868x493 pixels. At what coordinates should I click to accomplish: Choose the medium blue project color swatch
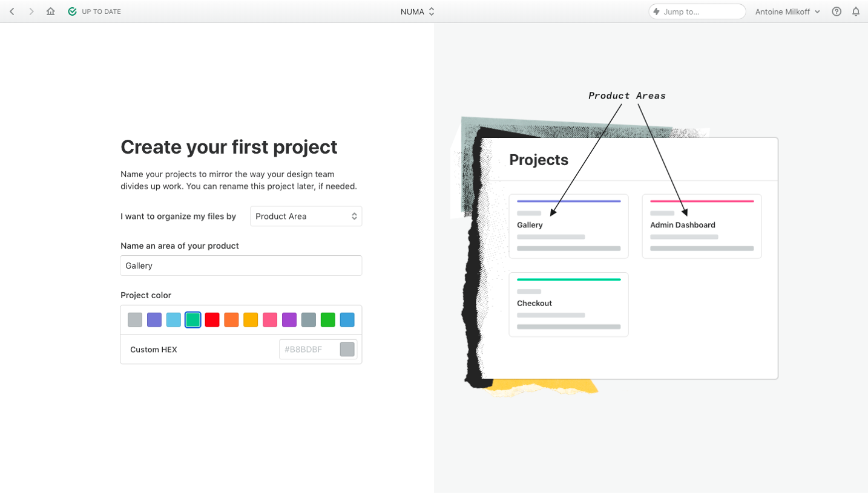347,320
